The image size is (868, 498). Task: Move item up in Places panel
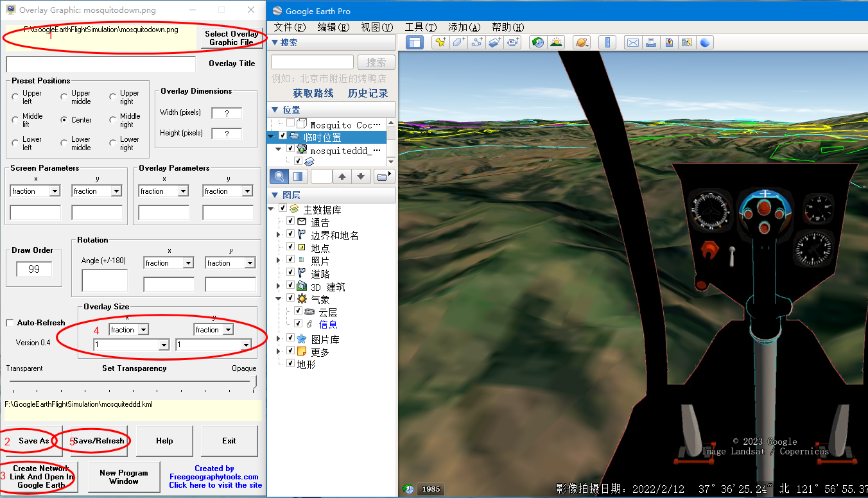(342, 176)
